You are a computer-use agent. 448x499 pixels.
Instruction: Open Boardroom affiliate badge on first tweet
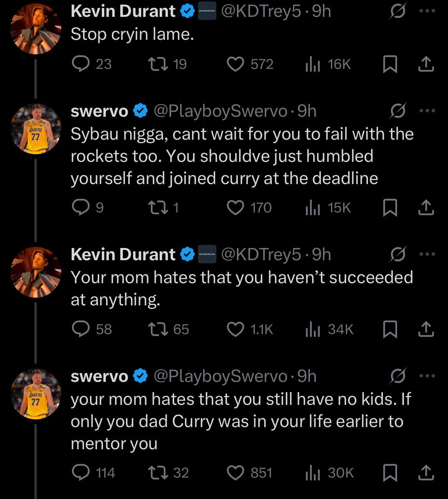point(207,11)
